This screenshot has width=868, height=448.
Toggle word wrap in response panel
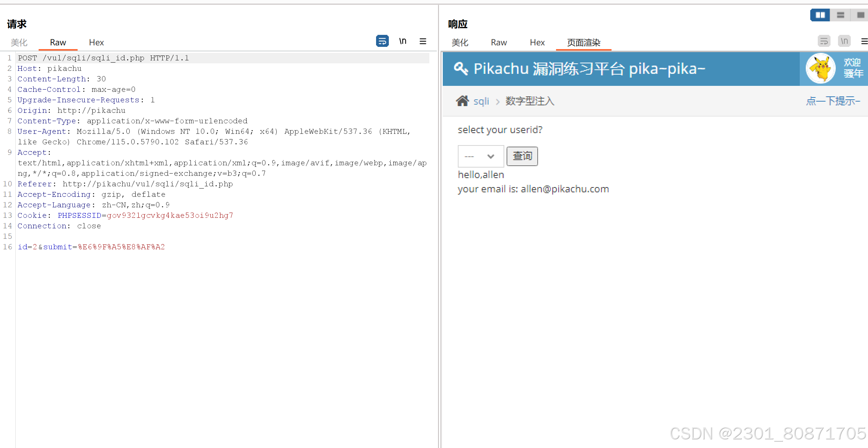[824, 41]
